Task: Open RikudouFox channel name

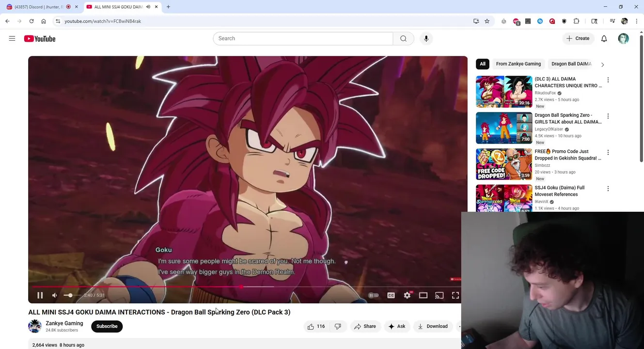Action: [545, 93]
